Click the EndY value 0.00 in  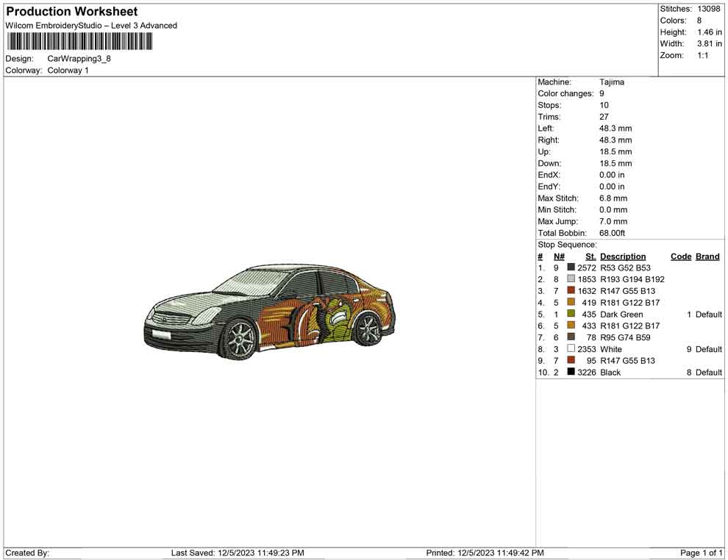pos(612,187)
